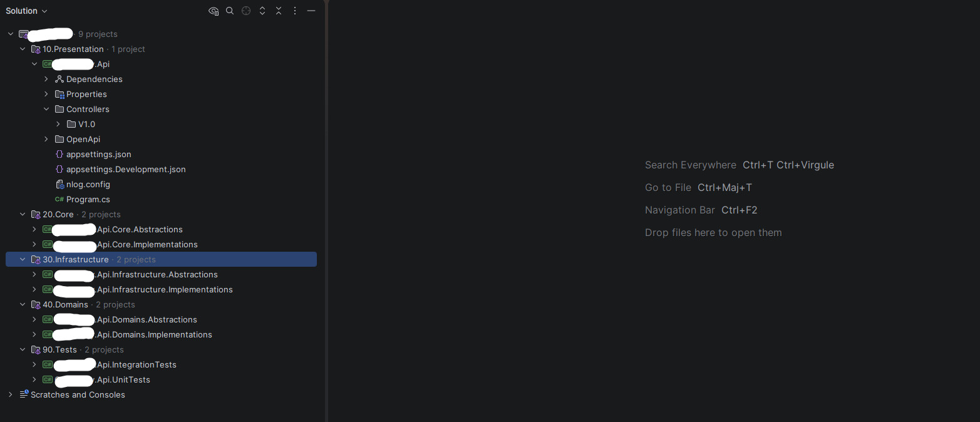Viewport: 980px width, 422px height.
Task: Click the 10.Presentation solution folder icon
Action: click(x=36, y=49)
